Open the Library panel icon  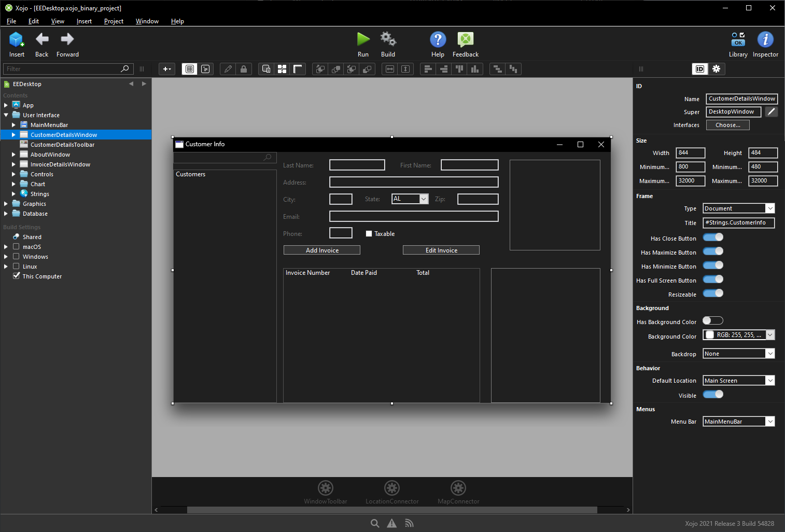click(738, 39)
